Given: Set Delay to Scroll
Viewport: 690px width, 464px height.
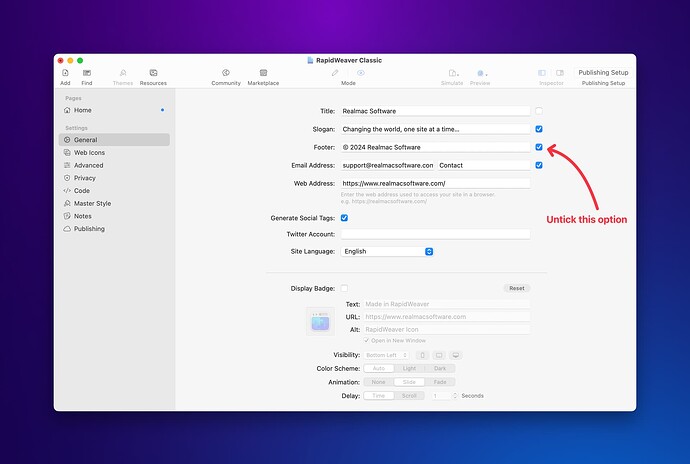Looking at the screenshot, I should click(409, 396).
